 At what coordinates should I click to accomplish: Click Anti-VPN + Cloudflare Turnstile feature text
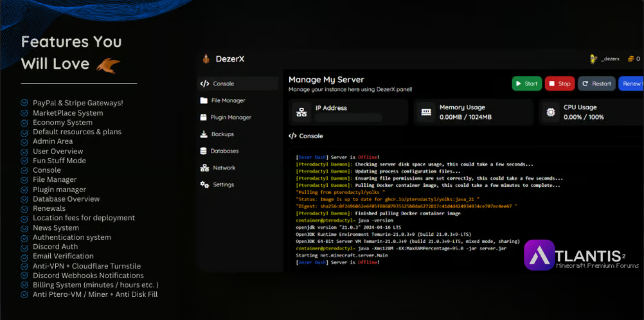(87, 266)
